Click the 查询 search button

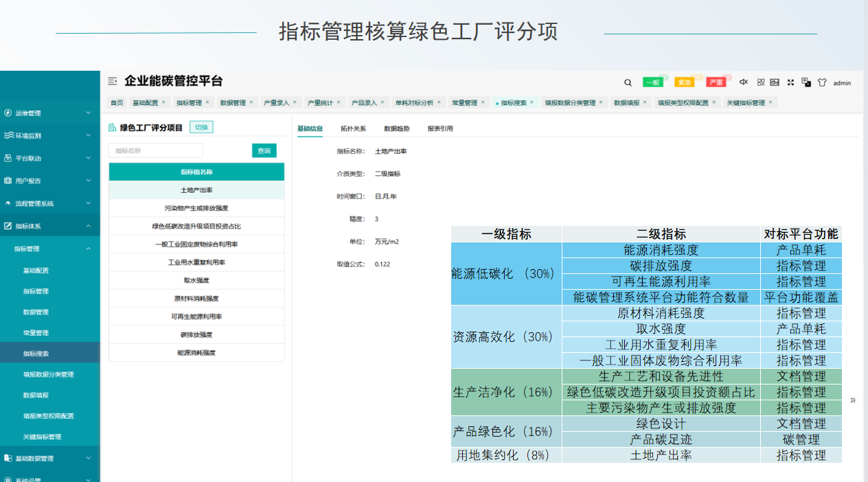coord(264,150)
